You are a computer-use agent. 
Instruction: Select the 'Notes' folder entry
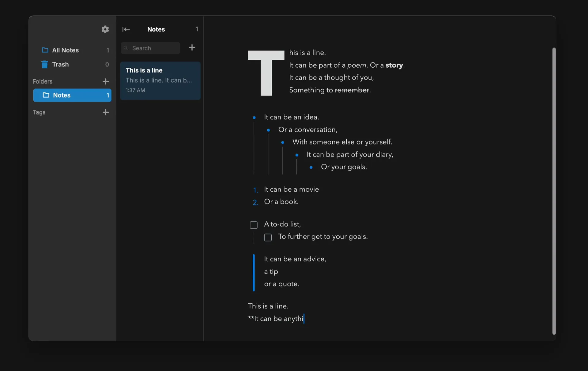[x=62, y=95]
